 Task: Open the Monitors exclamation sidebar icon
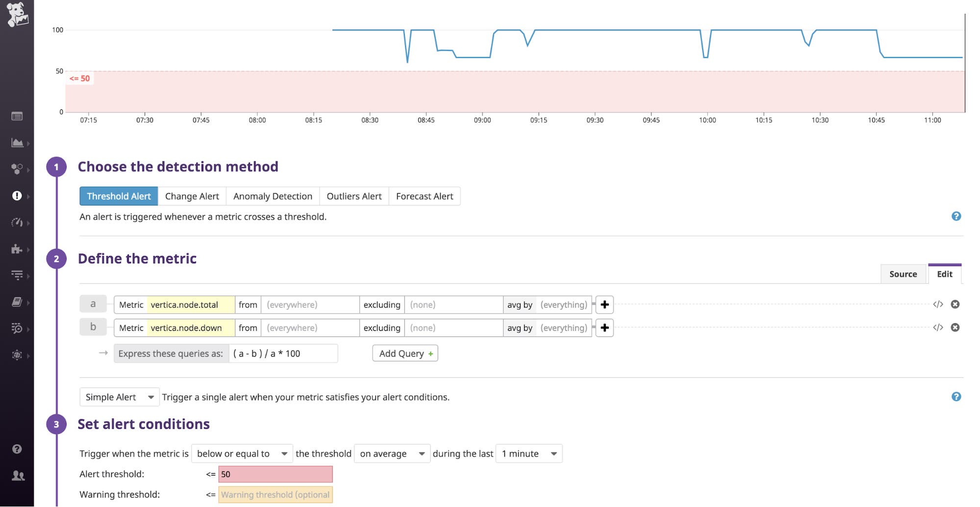(16, 197)
